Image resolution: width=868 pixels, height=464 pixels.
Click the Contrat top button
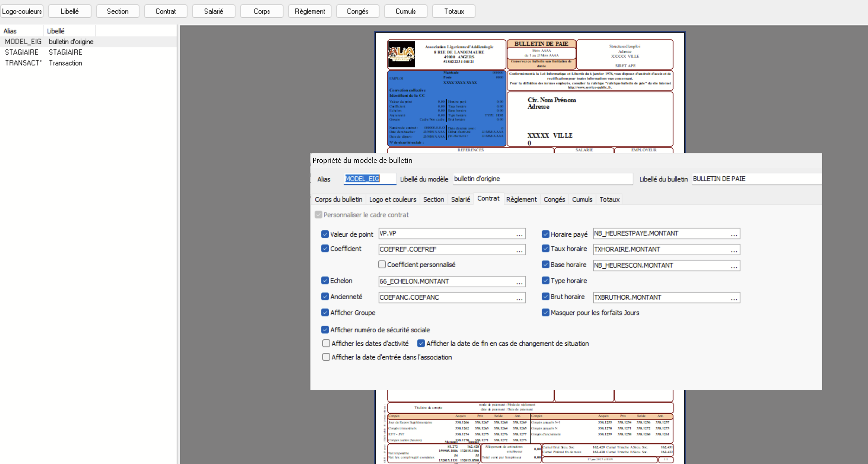pos(166,11)
